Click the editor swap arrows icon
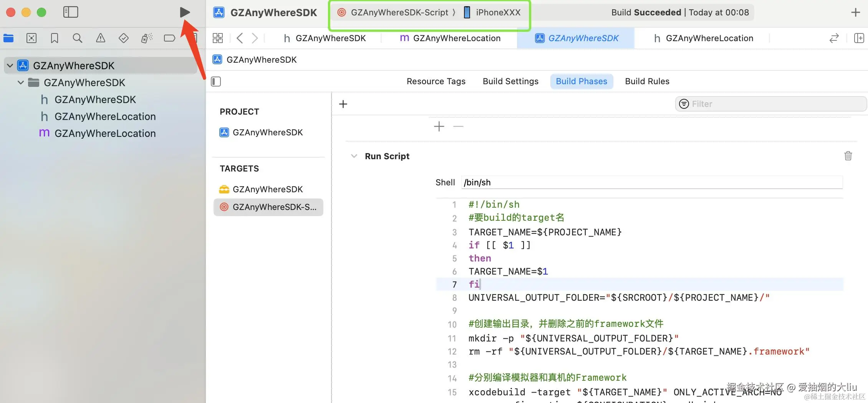868x403 pixels. point(834,38)
